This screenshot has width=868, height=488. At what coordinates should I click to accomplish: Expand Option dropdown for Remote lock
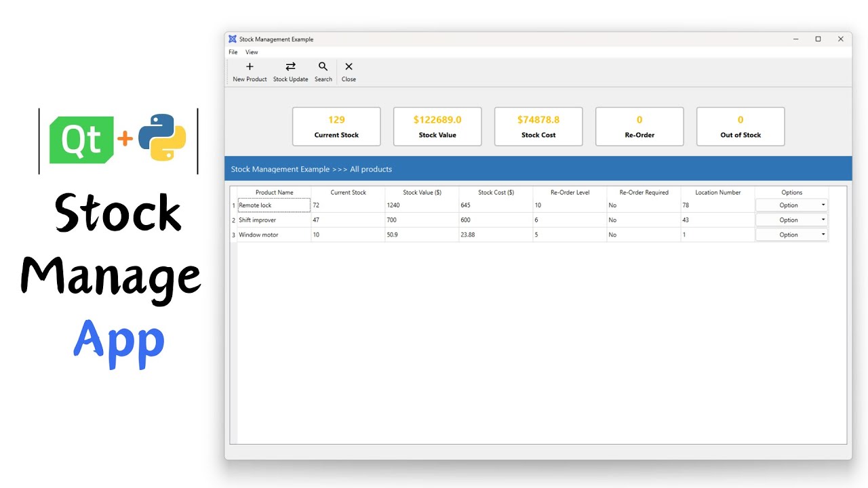coord(791,205)
